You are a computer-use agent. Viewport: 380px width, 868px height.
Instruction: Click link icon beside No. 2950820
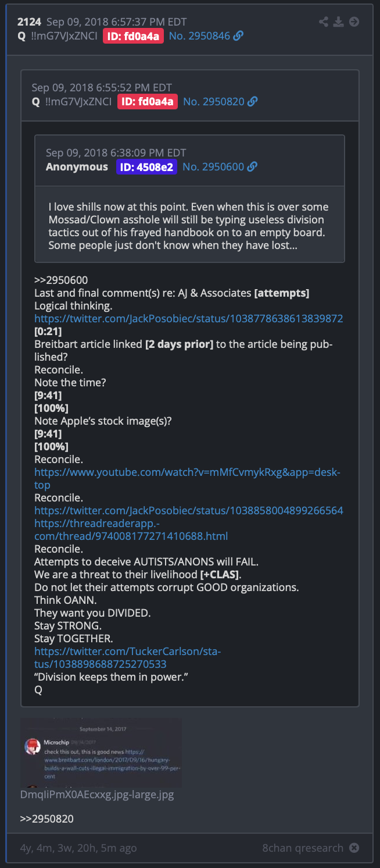coord(252,101)
